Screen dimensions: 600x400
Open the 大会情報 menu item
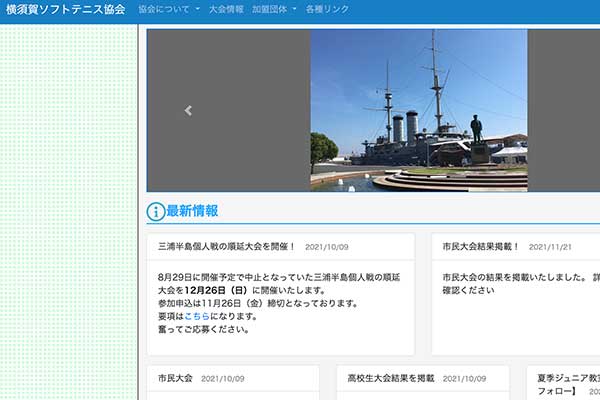[226, 9]
